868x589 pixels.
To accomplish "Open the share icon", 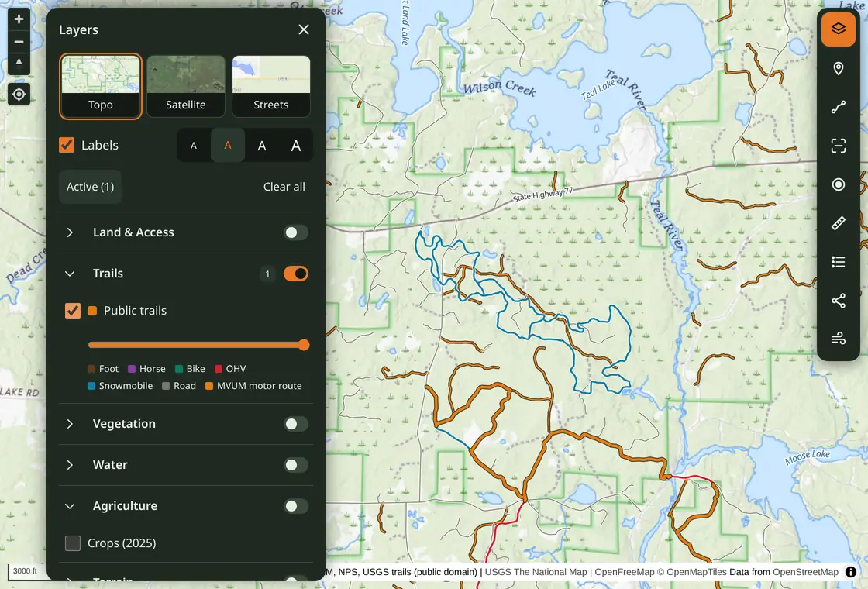I will [838, 300].
